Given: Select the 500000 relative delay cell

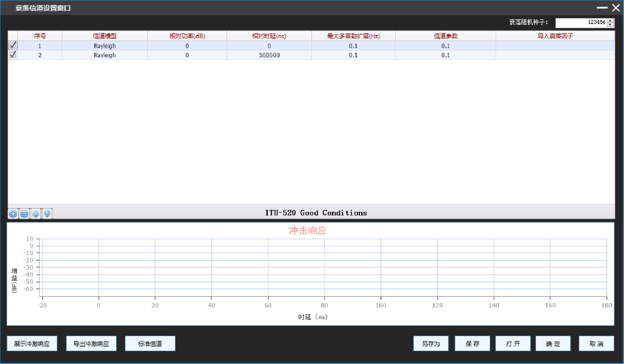Looking at the screenshot, I should click(x=269, y=55).
